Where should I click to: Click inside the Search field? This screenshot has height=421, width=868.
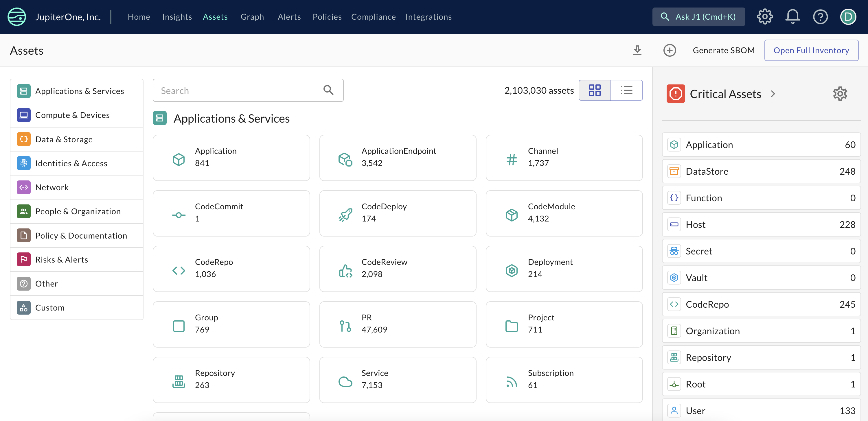pyautogui.click(x=236, y=90)
